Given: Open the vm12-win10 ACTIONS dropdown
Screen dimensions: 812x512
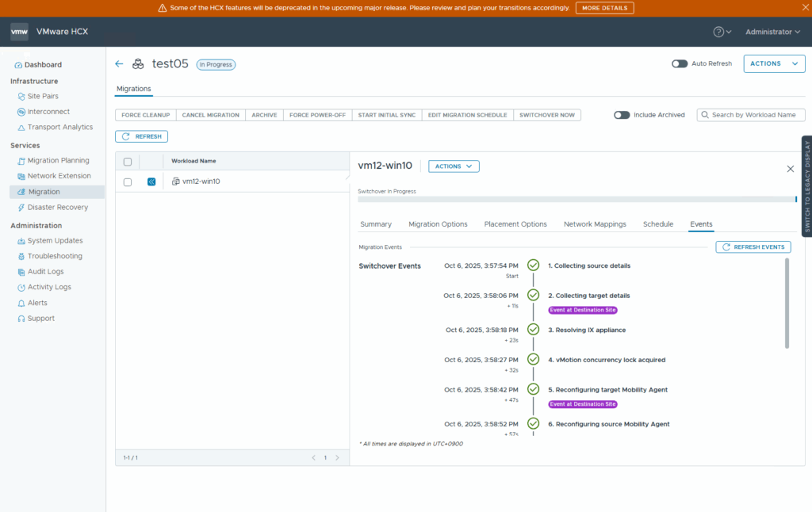Looking at the screenshot, I should (x=454, y=166).
